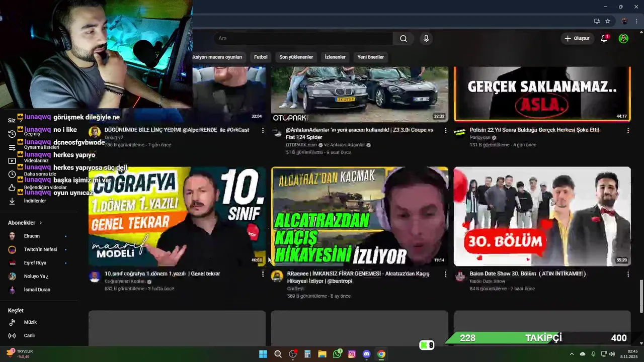644x362 pixels.
Task: Bookmark this page with star icon
Action: click(608, 21)
